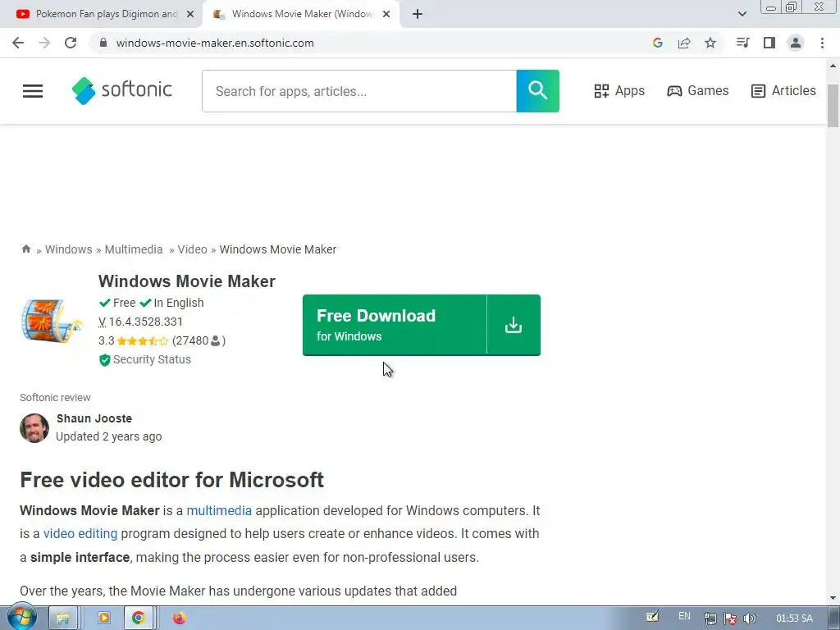Screen dimensions: 840x630
Task: Open File Explorer from taskbar
Action: (63, 619)
